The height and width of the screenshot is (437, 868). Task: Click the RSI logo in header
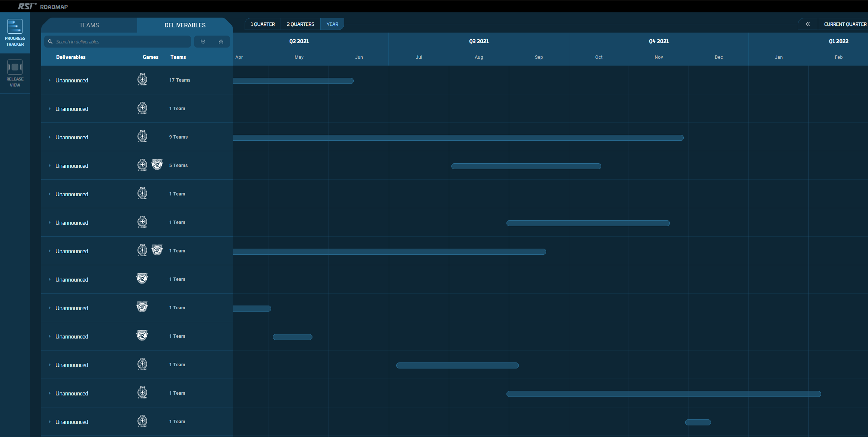[x=25, y=6]
